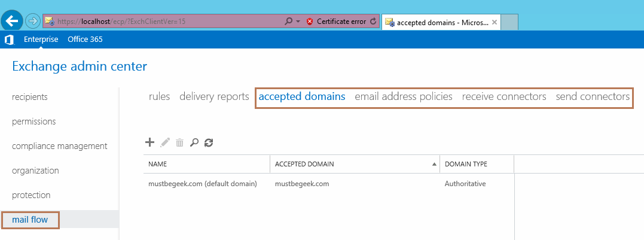Go to the delivery reports tab
The height and width of the screenshot is (240, 644).
tap(215, 96)
